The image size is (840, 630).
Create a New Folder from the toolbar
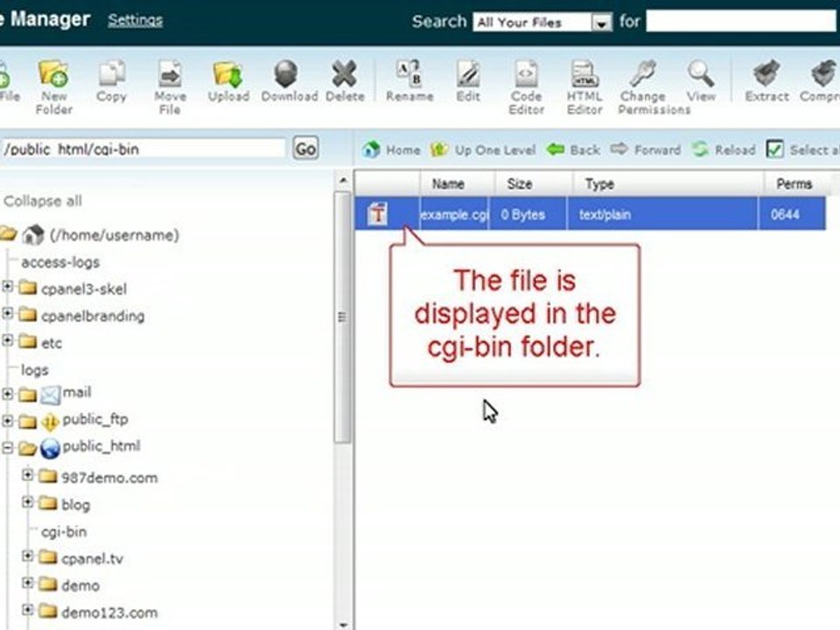coord(53,87)
